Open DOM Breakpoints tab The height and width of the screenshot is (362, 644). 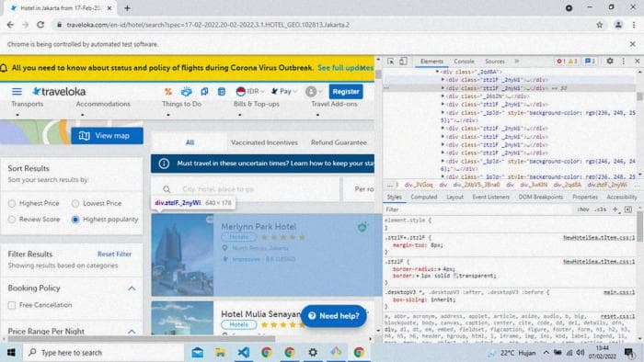click(x=541, y=198)
